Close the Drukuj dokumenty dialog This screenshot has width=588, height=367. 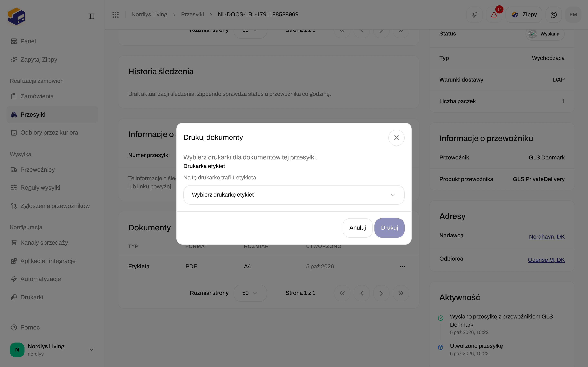[396, 138]
